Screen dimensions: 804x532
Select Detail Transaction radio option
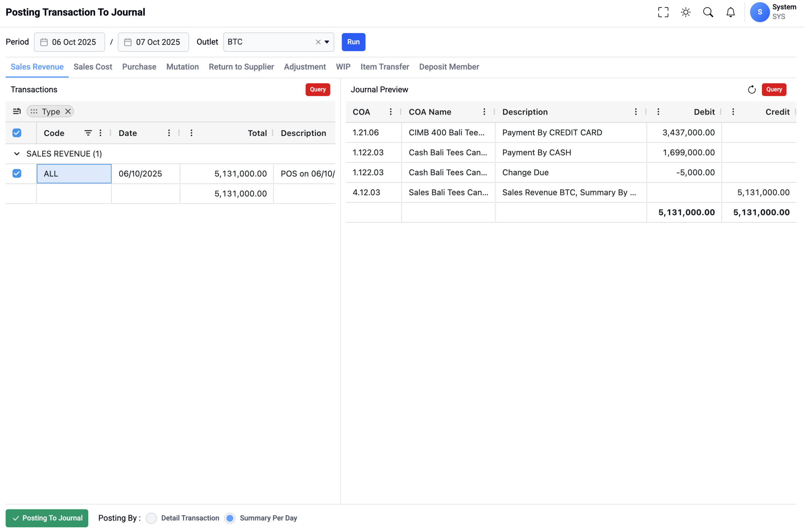[151, 518]
